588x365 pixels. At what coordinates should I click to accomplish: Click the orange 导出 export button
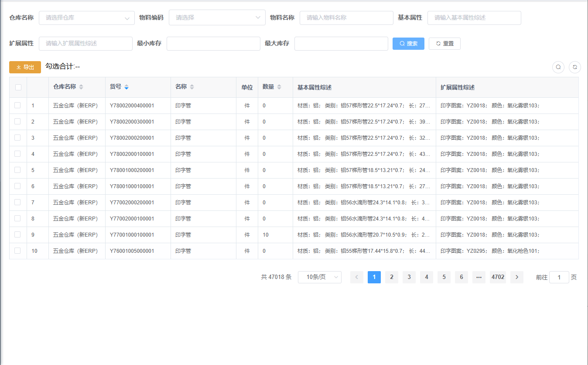coord(25,67)
